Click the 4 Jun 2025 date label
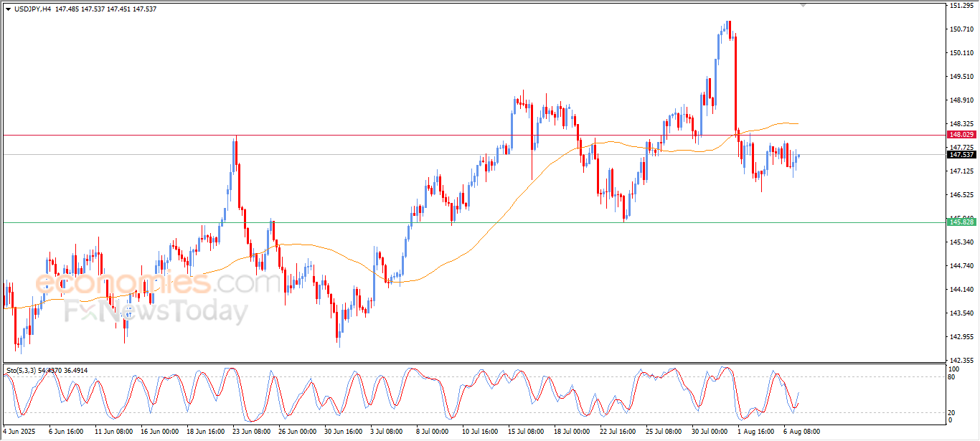This screenshot has width=980, height=441. [x=19, y=432]
